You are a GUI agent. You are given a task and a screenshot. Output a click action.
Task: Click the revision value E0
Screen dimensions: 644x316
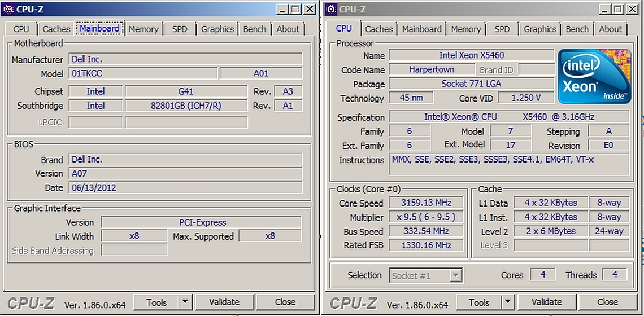[608, 145]
